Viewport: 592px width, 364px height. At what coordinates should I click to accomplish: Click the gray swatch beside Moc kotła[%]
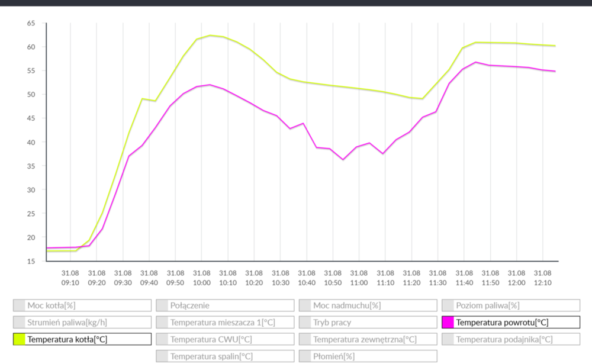20,305
